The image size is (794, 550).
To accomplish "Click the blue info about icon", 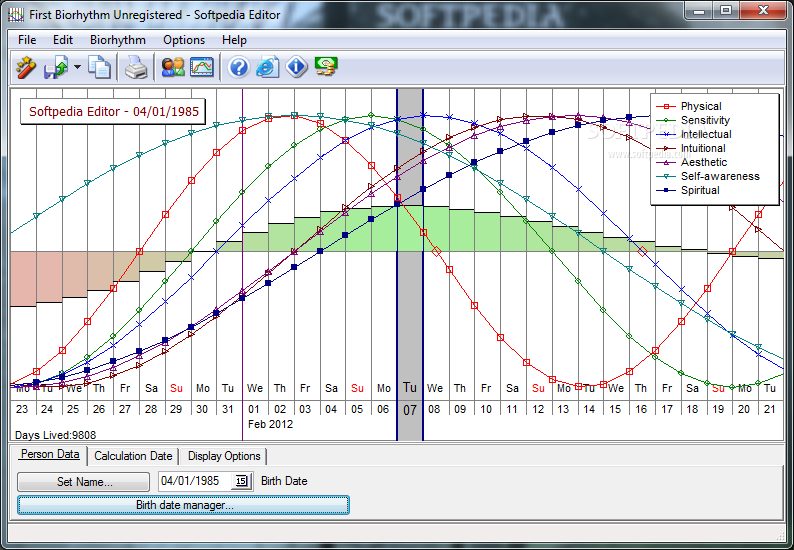I will pyautogui.click(x=296, y=67).
